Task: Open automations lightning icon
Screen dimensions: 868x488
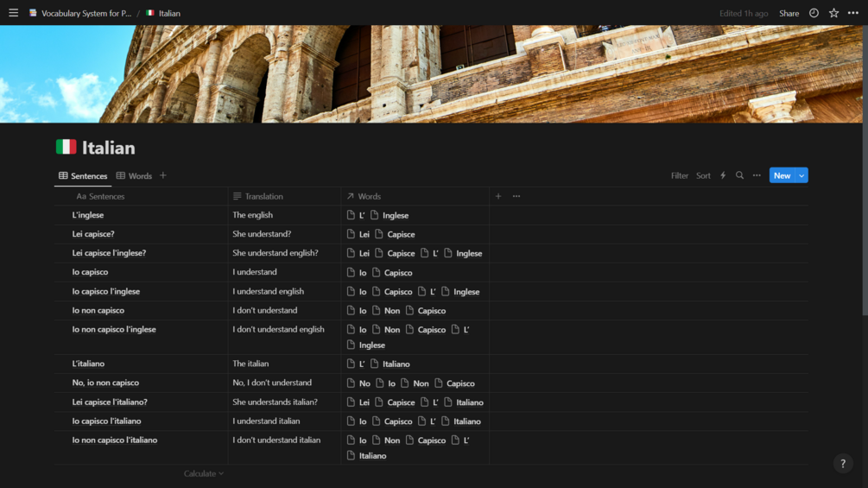Action: 723,175
